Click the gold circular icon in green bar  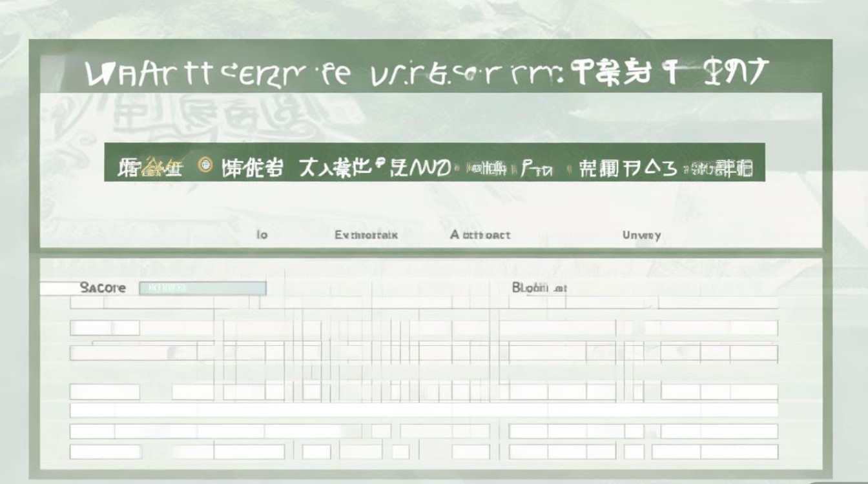[x=206, y=165]
